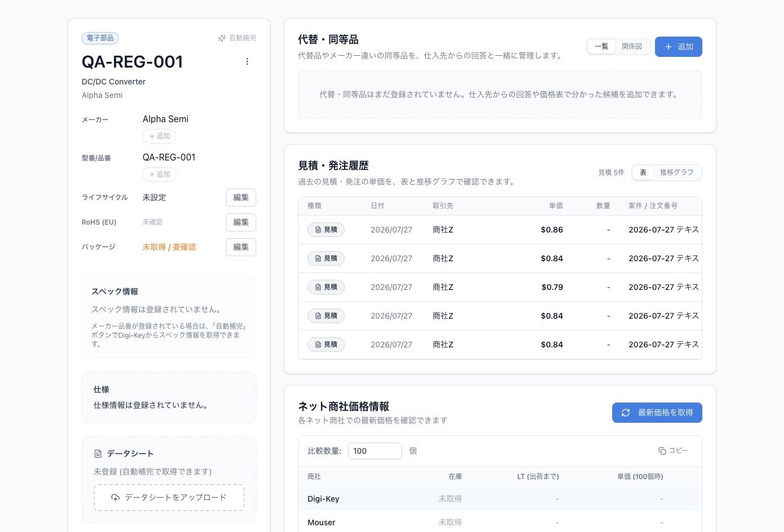Select the 推移グラフ tab

tap(677, 172)
